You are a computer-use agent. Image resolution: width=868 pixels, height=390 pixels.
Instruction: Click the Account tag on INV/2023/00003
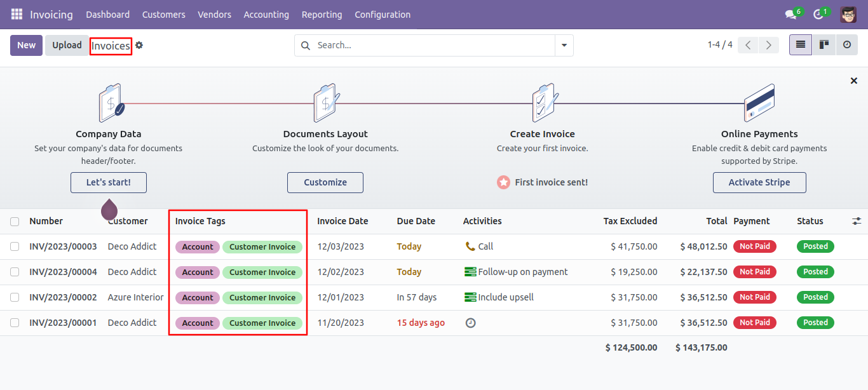(x=198, y=246)
